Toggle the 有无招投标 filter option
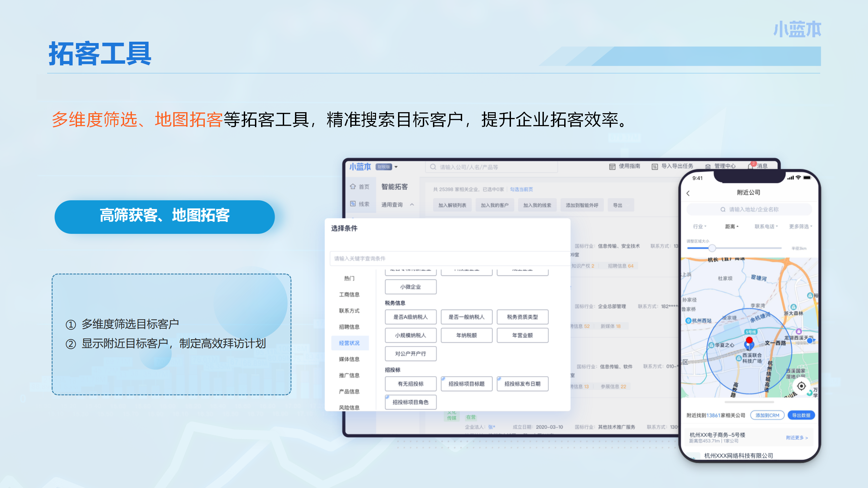Image resolution: width=868 pixels, height=488 pixels. pyautogui.click(x=410, y=384)
